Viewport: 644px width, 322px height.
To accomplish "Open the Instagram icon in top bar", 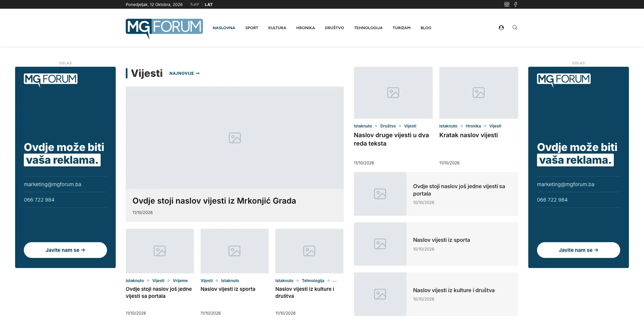I will pos(507,4).
